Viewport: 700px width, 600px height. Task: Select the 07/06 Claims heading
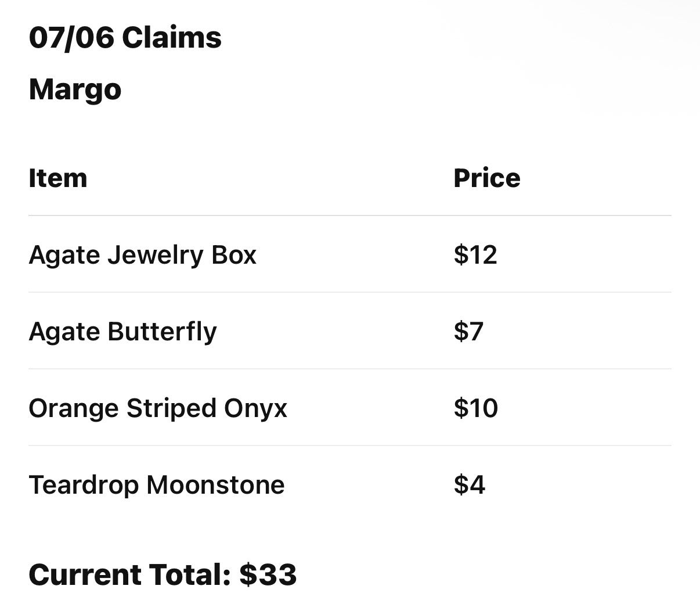pos(125,38)
